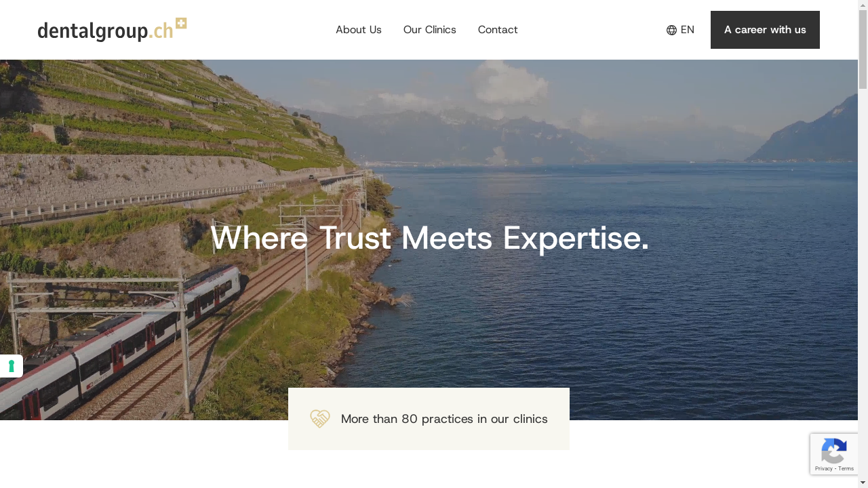The image size is (868, 488).
Task: Open the Our Clinics menu
Action: [x=430, y=30]
